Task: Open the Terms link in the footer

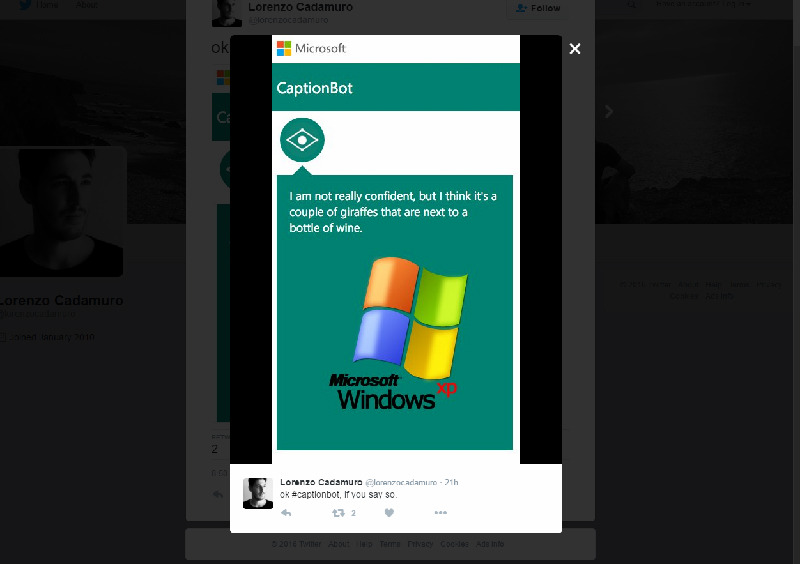Action: tap(390, 544)
